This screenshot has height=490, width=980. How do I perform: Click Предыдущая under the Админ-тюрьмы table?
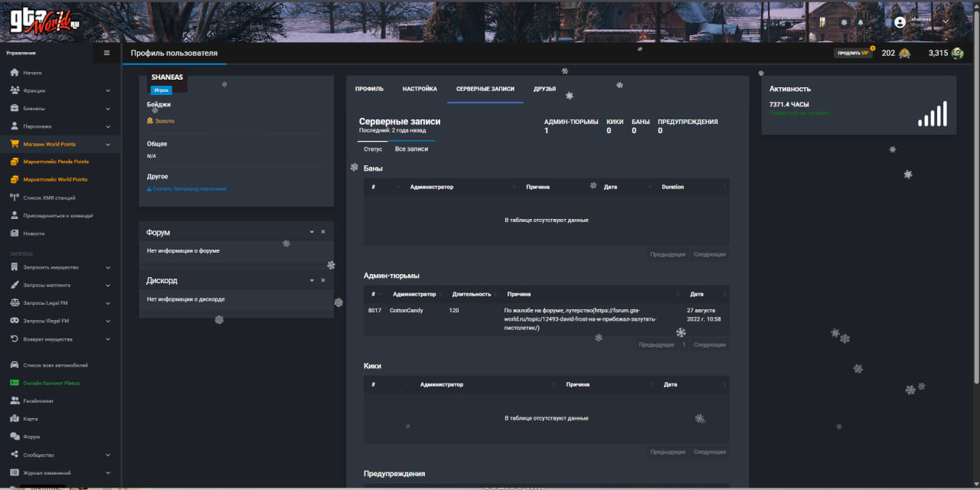click(x=657, y=345)
